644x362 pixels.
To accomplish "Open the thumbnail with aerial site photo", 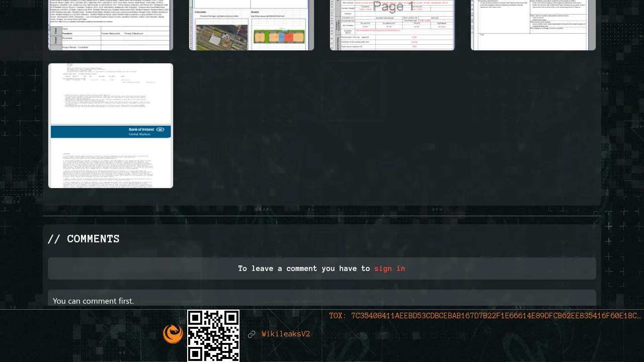I will [252, 25].
